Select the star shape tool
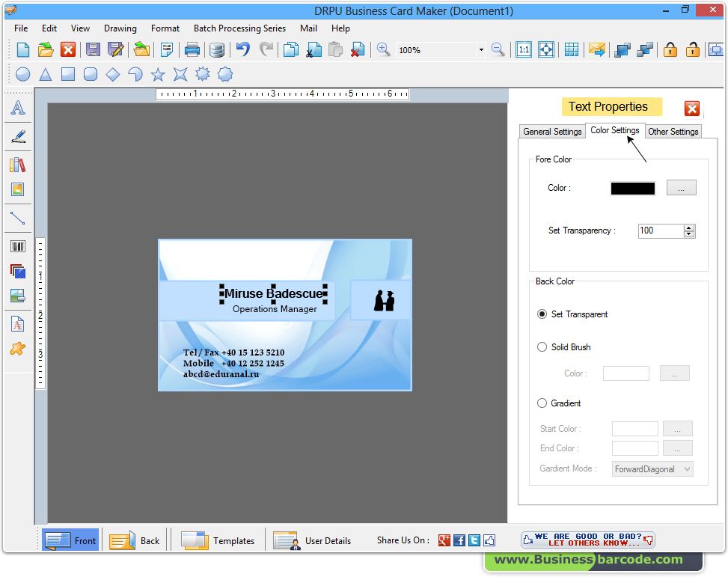This screenshot has height=577, width=728. click(158, 74)
